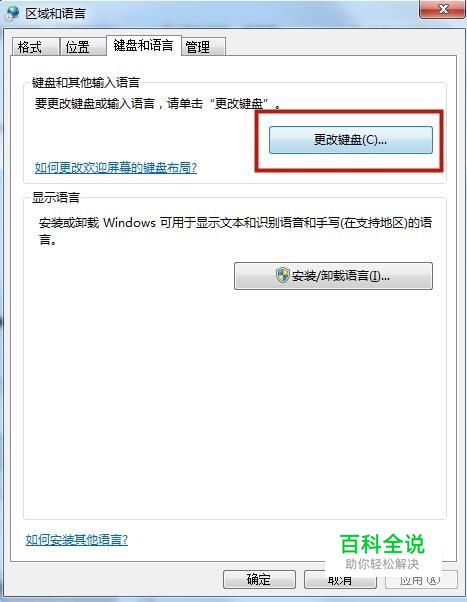The image size is (467, 602).
Task: Click the green 百科全说 watermark logo
Action: click(382, 544)
